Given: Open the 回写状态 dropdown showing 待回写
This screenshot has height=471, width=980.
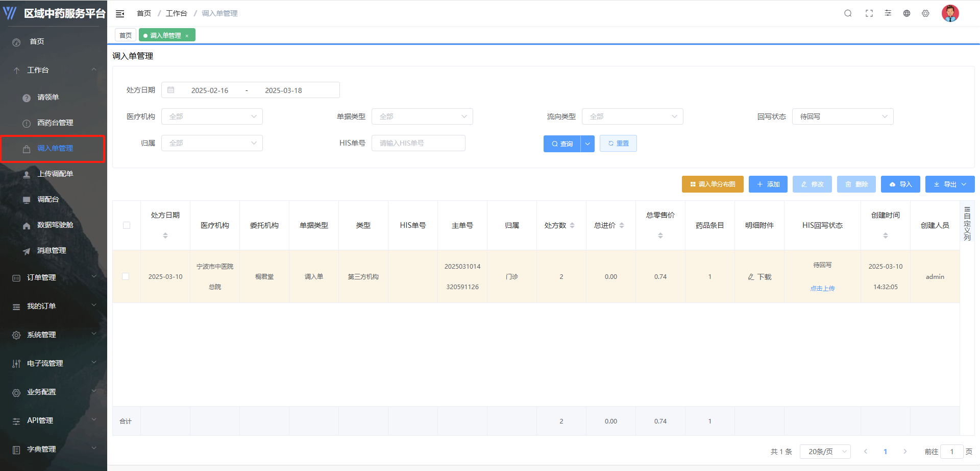Looking at the screenshot, I should [x=842, y=116].
